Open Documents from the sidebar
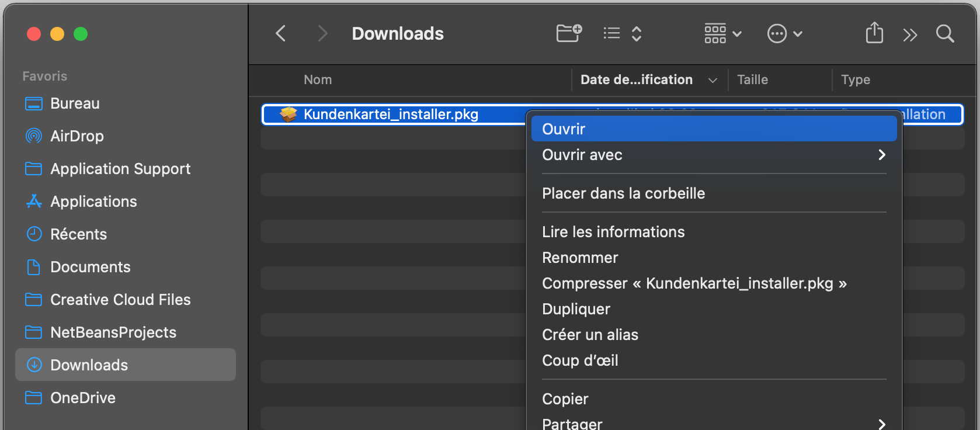This screenshot has width=980, height=430. coord(125,267)
